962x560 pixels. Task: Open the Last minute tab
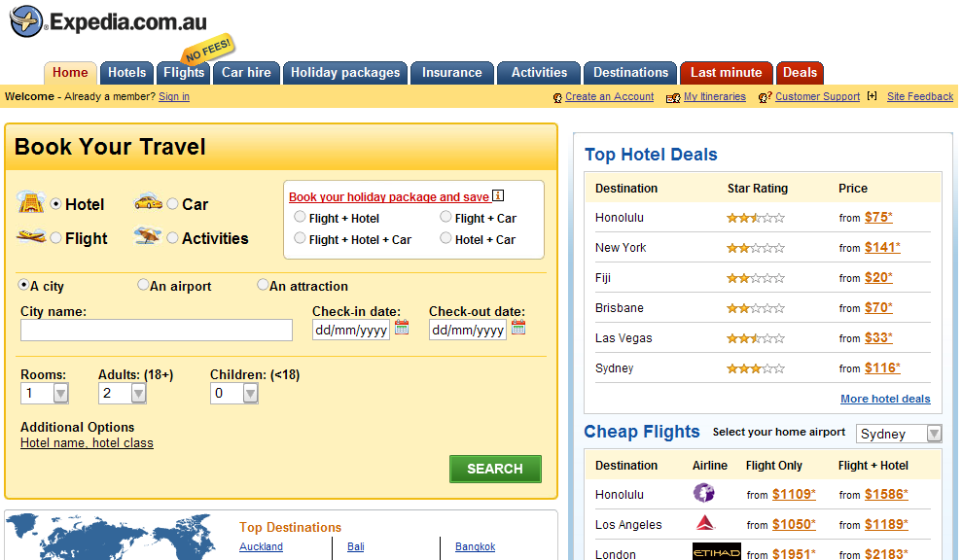(x=727, y=73)
